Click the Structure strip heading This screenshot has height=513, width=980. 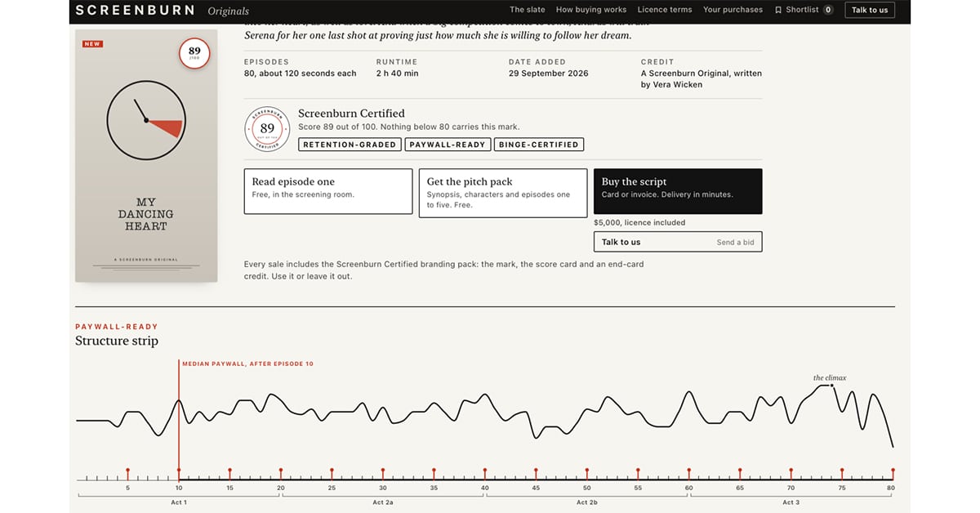117,341
